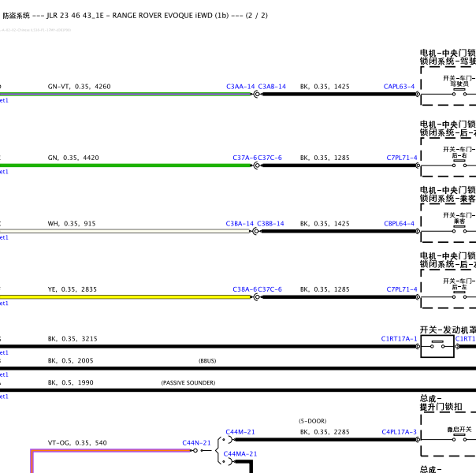The width and height of the screenshot is (476, 473).
Task: Open C37C-6 link beside C38A-6
Action: tap(270, 289)
